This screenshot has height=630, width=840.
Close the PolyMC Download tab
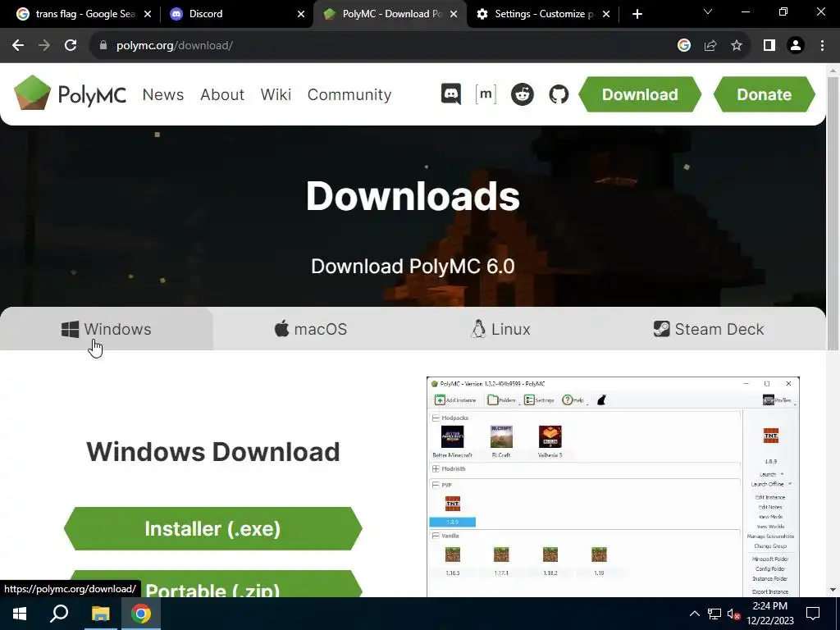[453, 14]
